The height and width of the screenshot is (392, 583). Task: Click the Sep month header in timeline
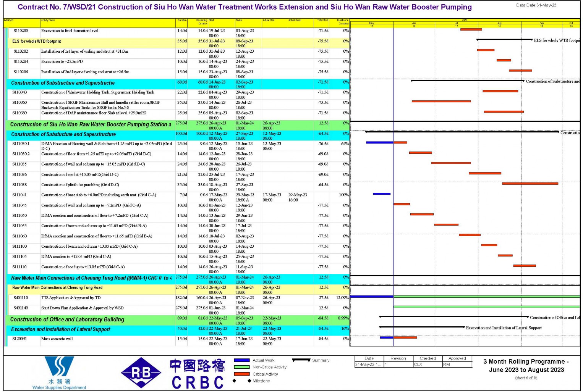point(541,23)
